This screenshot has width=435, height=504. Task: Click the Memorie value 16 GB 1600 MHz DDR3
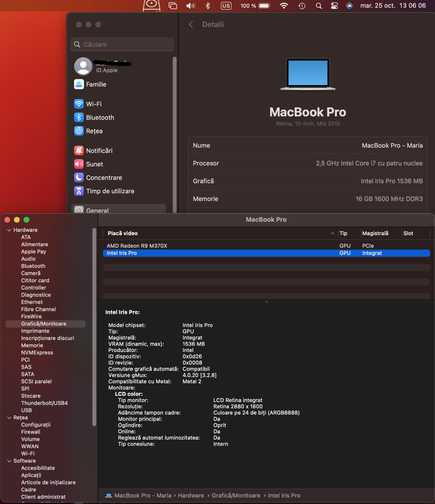coord(389,199)
